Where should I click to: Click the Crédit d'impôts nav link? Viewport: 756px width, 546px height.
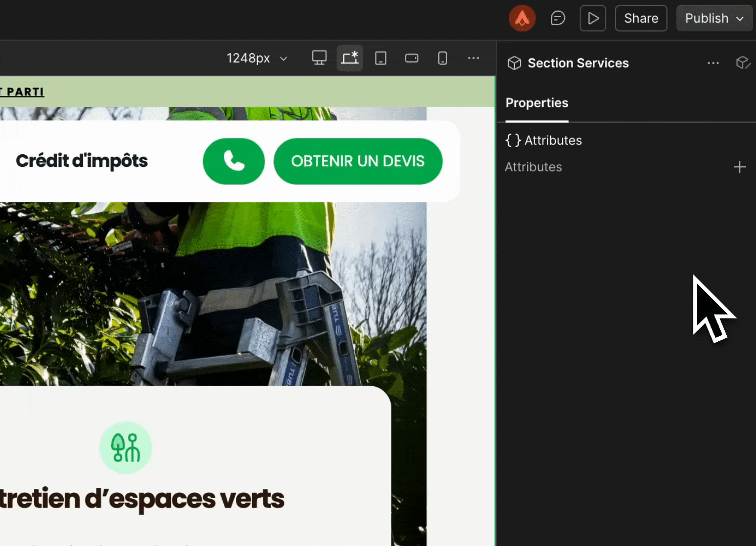82,161
